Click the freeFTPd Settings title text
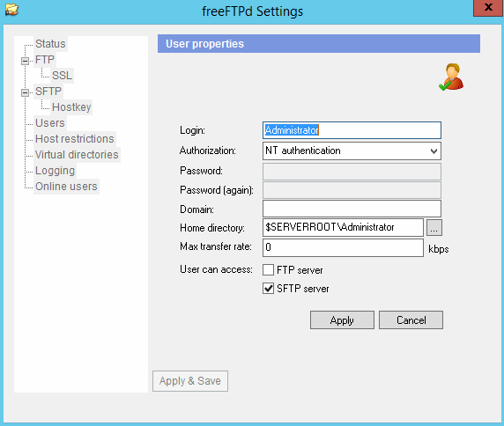This screenshot has height=426, width=504. (x=252, y=11)
